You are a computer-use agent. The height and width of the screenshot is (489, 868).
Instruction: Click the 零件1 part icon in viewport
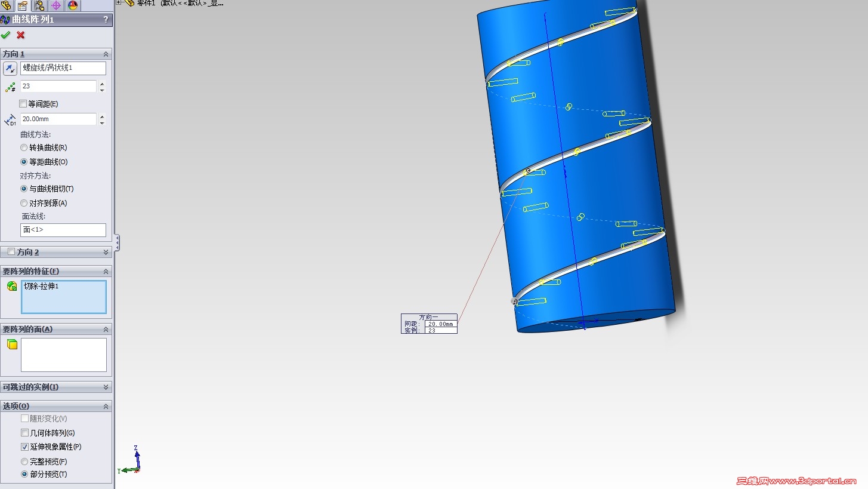(x=129, y=2)
